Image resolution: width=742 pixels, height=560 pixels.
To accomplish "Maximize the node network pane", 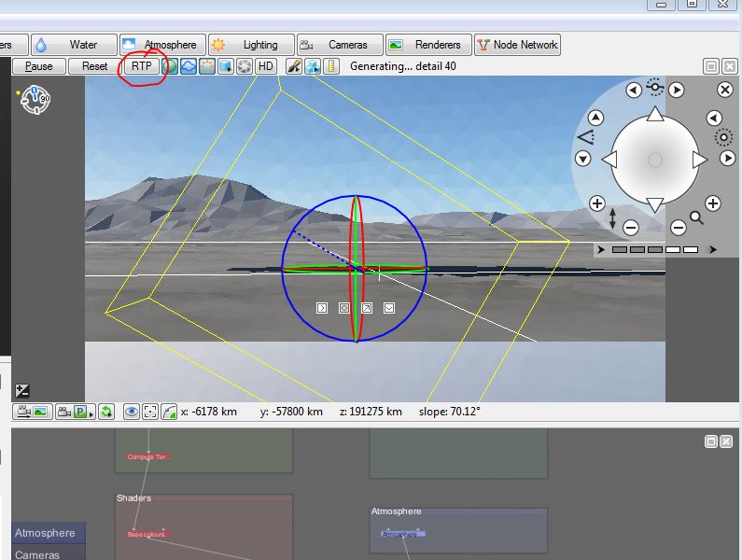I will pos(711,441).
